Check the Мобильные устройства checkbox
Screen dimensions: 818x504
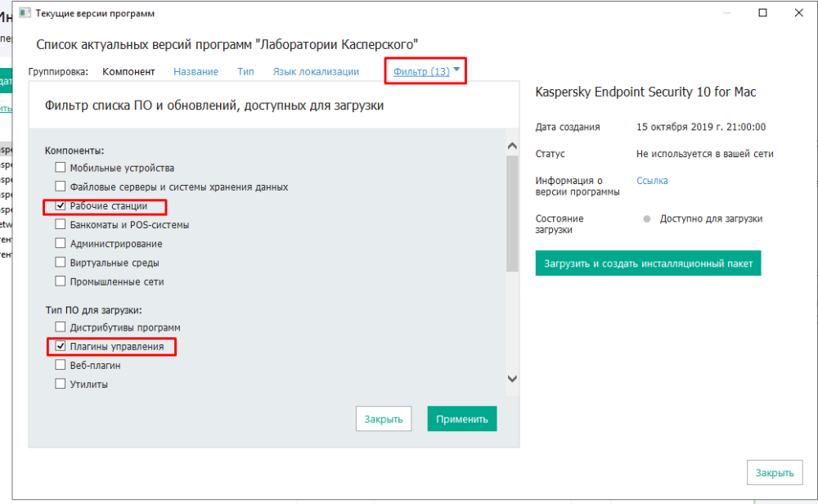61,168
